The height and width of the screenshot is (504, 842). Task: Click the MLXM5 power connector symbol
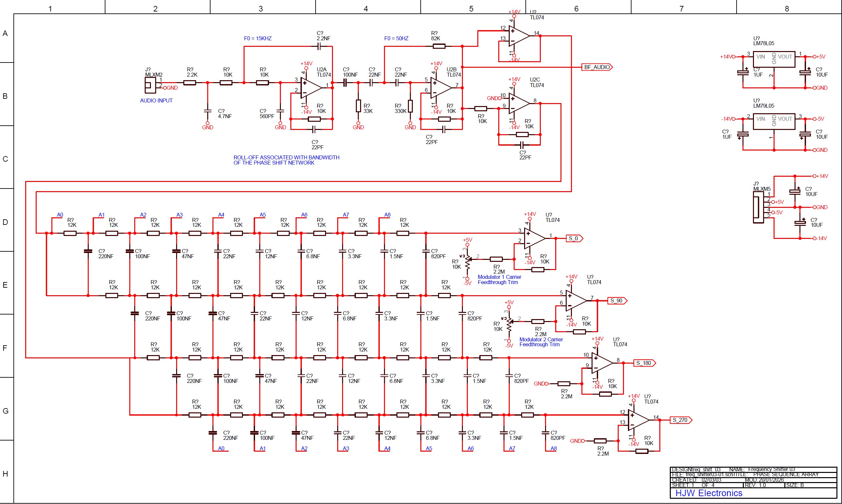[x=759, y=207]
